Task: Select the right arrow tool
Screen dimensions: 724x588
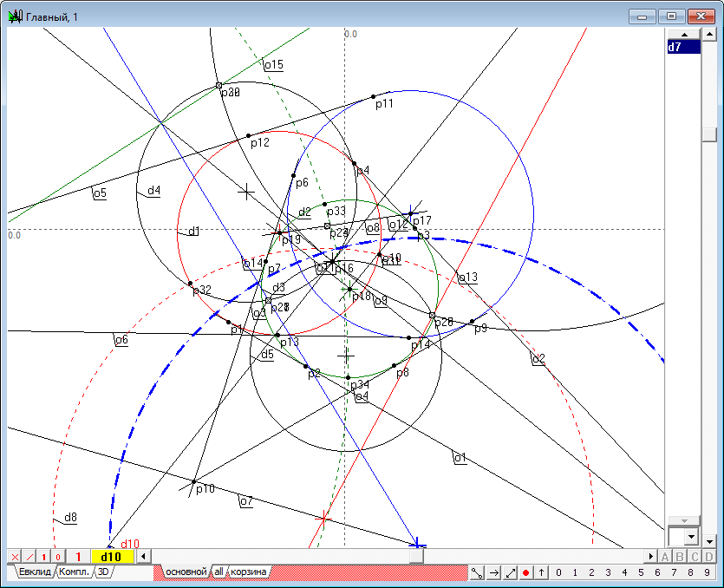Action: click(493, 572)
